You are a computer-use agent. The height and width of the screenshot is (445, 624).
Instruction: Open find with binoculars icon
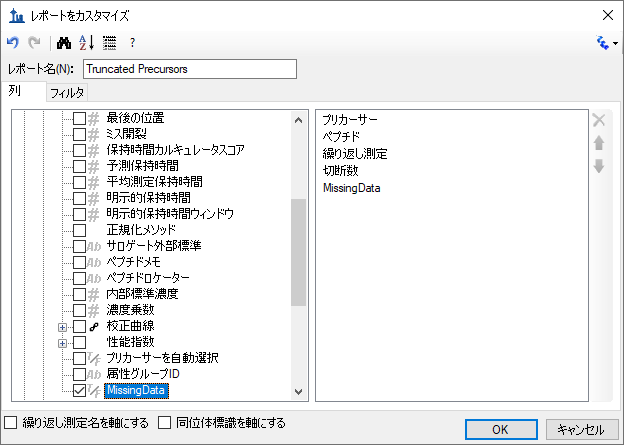(x=64, y=42)
